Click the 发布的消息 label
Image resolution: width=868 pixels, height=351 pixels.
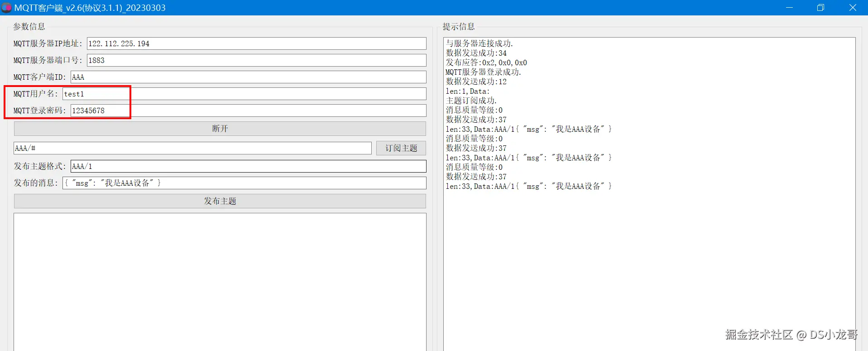[x=36, y=183]
